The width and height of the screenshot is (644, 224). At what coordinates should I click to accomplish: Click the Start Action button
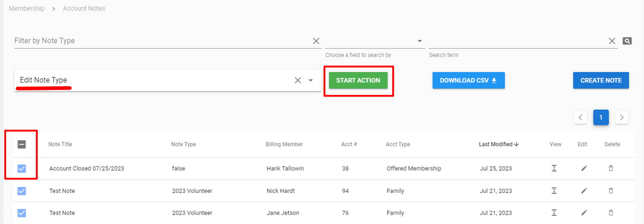[358, 80]
